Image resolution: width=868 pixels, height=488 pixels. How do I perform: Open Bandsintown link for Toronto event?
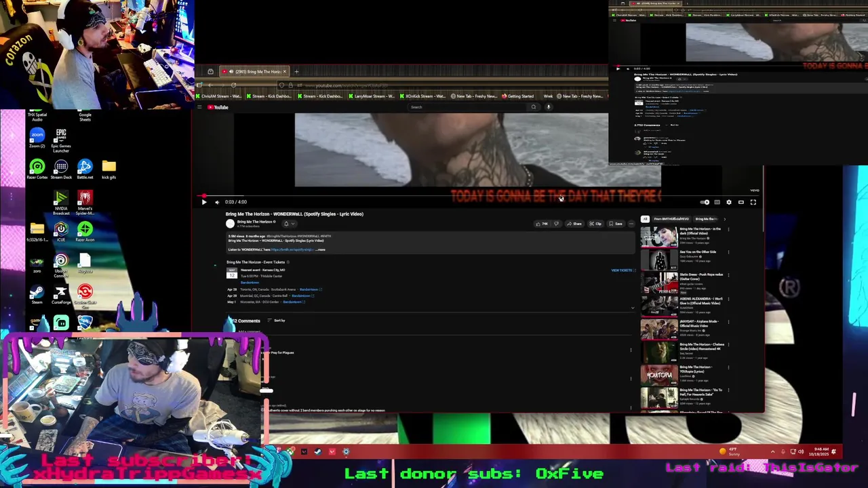[x=310, y=289]
